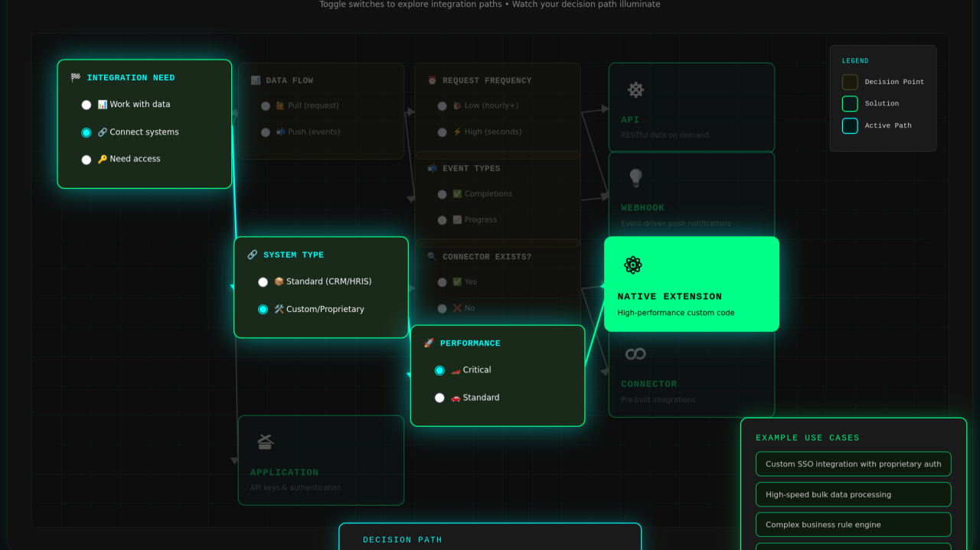Click the Complex business rule engine item

853,525
